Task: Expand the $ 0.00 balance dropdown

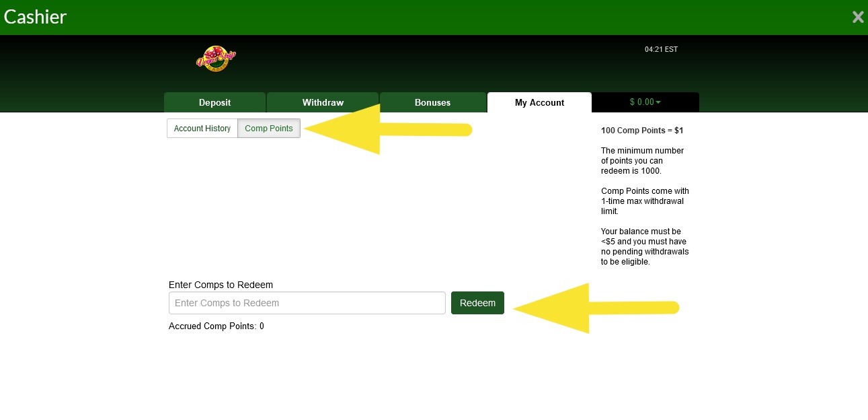Action: tap(645, 102)
